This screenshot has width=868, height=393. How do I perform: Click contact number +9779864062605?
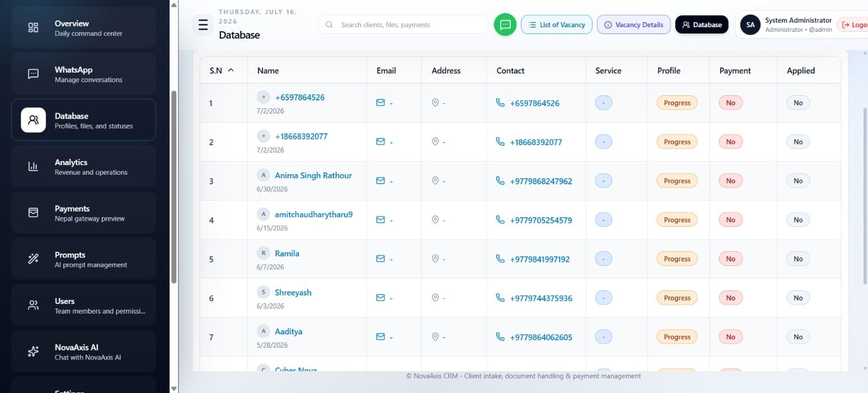click(541, 337)
